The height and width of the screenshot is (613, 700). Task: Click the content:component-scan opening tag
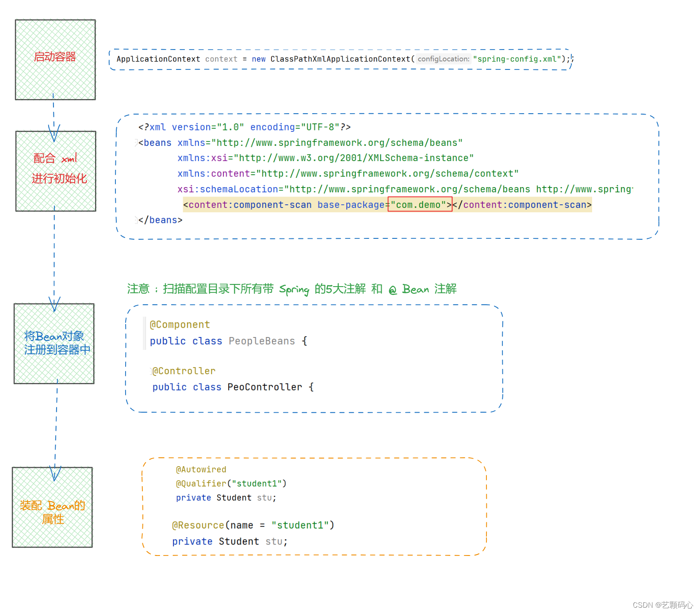point(317,205)
